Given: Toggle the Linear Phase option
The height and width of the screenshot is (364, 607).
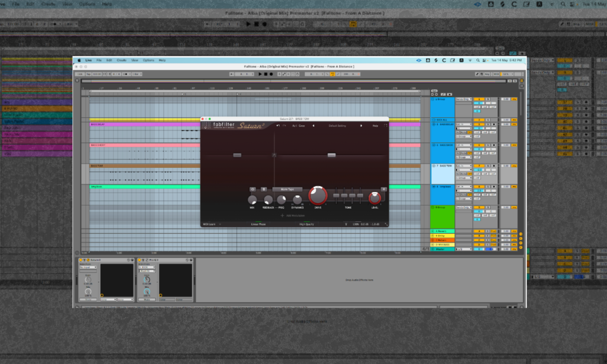Looking at the screenshot, I should pos(258,224).
